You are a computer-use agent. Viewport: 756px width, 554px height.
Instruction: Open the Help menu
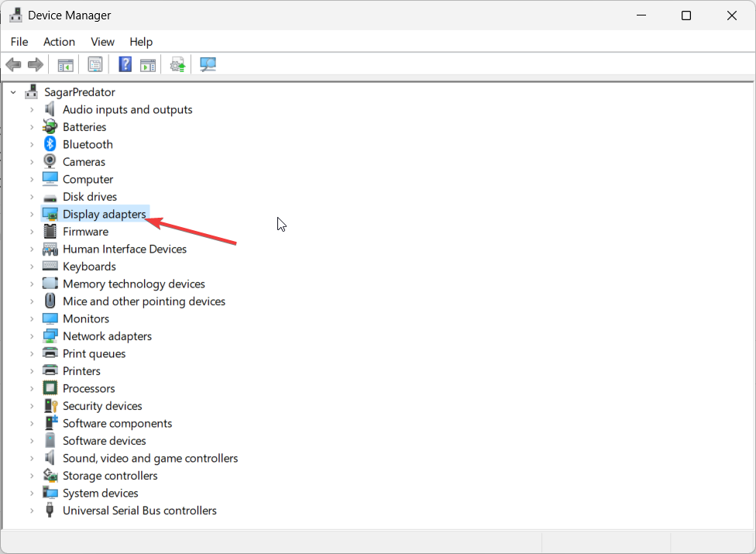141,42
